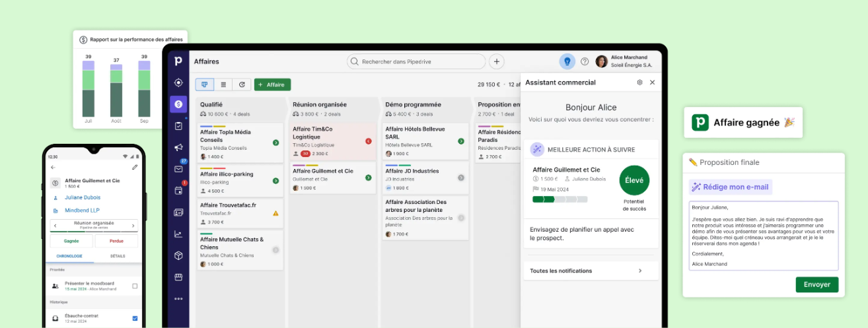868x328 pixels.
Task: Switch to CHRONOLOGIE tab on phone
Action: coord(69,256)
